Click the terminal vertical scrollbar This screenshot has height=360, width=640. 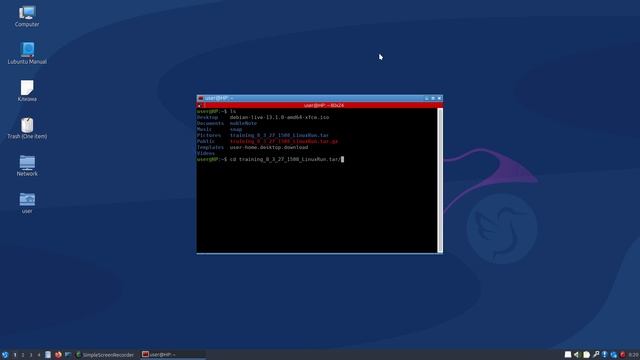tap(440, 180)
